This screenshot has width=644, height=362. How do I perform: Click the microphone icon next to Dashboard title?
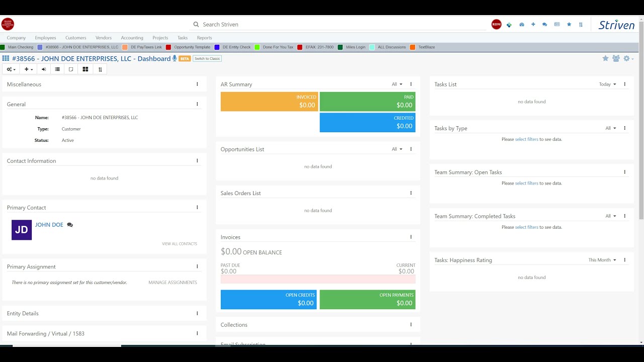point(175,58)
